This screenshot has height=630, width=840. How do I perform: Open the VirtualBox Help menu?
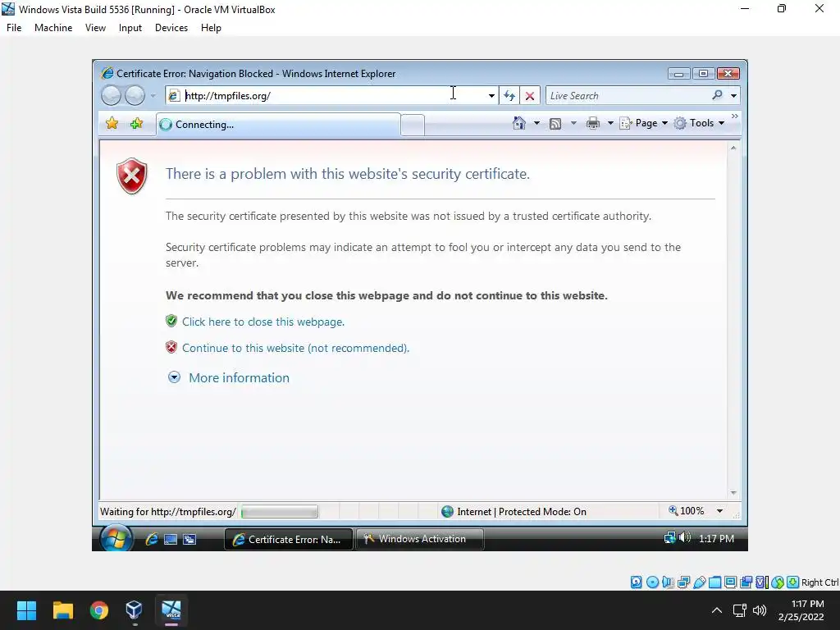tap(211, 28)
